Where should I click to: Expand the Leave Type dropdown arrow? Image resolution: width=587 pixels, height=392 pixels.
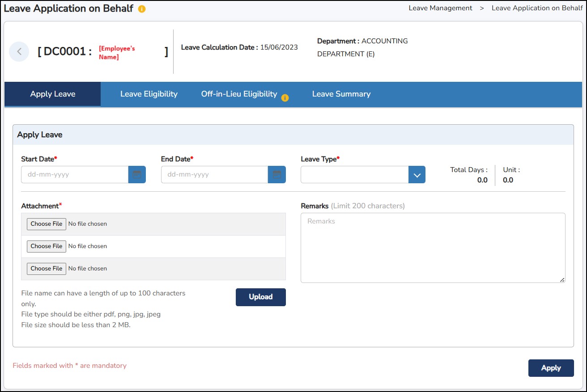pos(417,175)
